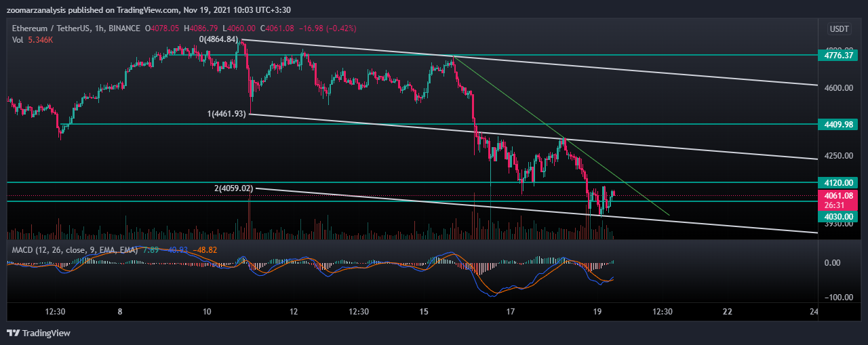The width and height of the screenshot is (868, 345).
Task: Click the 4600.00 price axis value
Action: point(837,88)
